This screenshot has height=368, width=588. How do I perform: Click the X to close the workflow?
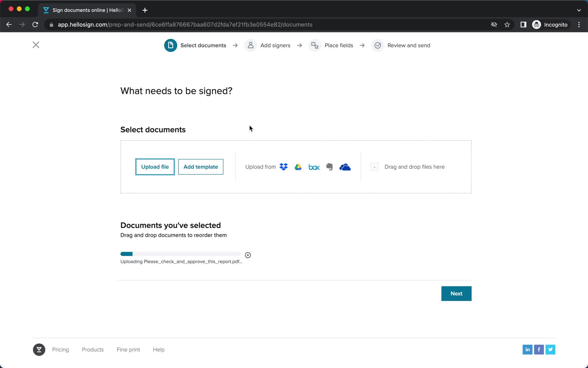36,45
